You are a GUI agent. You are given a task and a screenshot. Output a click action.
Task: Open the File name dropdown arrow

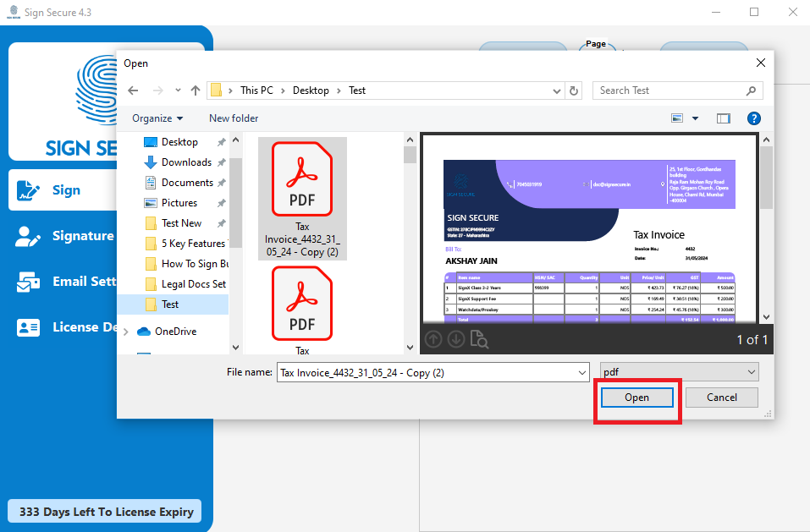(582, 372)
